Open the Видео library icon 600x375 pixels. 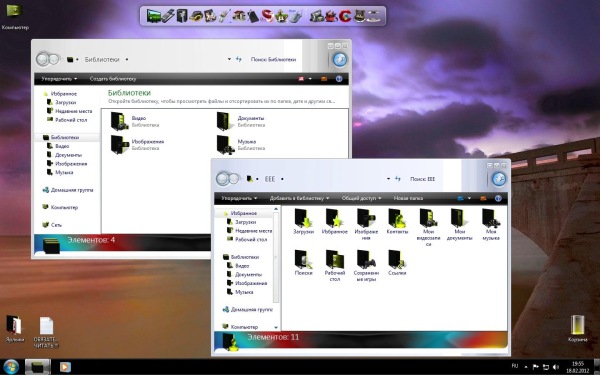(119, 121)
